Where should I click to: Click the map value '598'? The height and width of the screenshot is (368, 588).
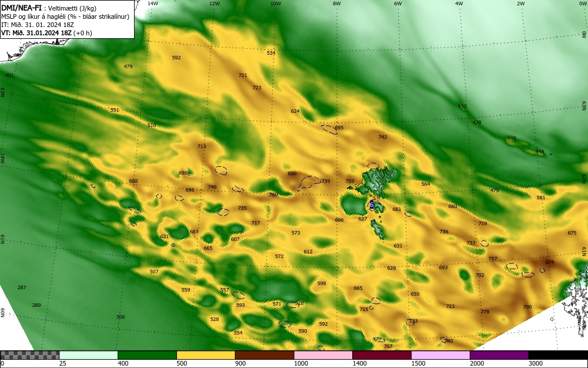tap(322, 283)
